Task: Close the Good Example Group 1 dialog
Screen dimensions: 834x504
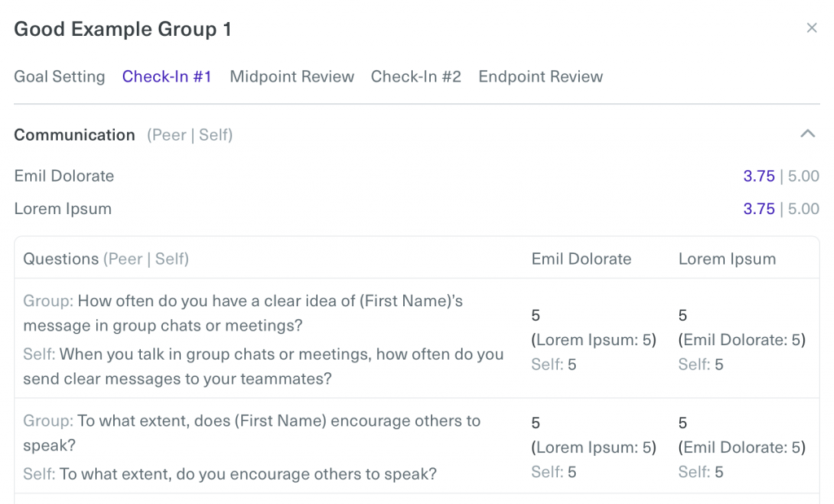Action: tap(811, 28)
